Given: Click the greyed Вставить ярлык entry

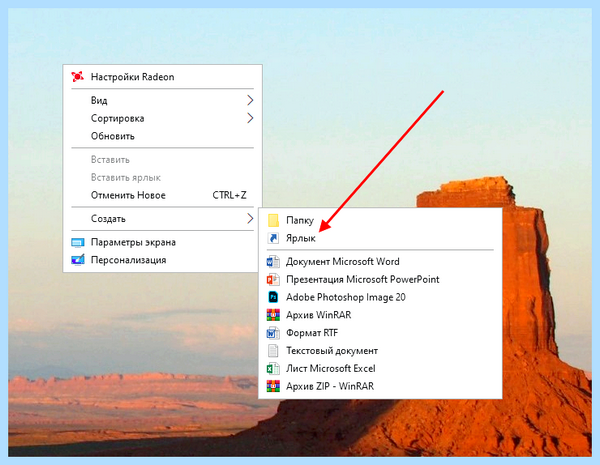Looking at the screenshot, I should tap(163, 178).
